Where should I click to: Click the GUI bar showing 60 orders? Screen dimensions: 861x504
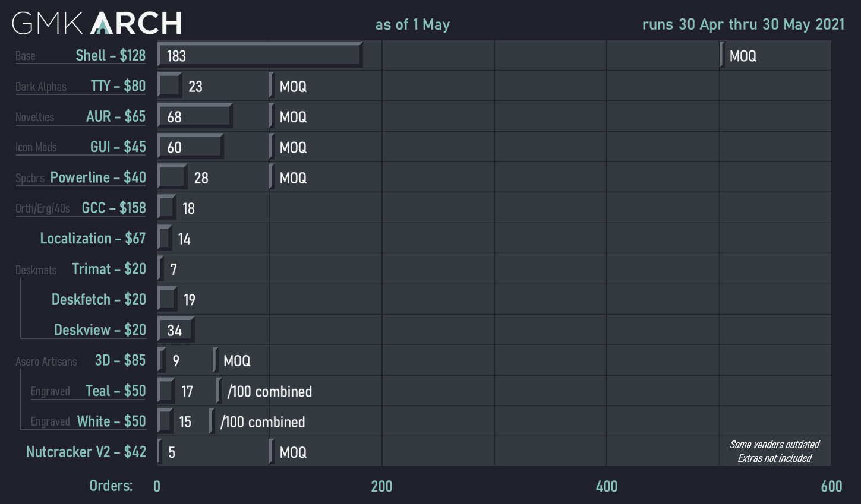[x=190, y=147]
